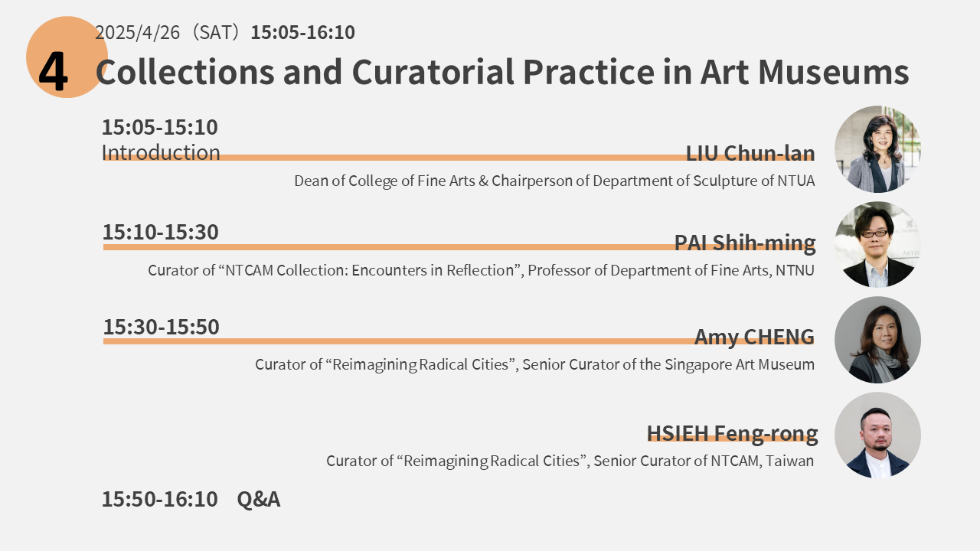The height and width of the screenshot is (551, 980).
Task: Click the NTCAM Collection curator description line
Action: coord(481,270)
